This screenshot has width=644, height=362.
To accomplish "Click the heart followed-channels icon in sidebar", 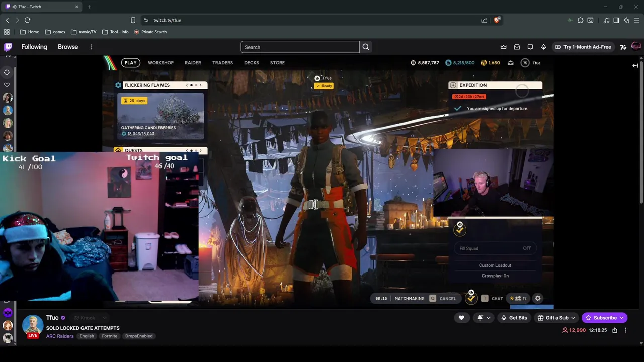I will 7,85.
